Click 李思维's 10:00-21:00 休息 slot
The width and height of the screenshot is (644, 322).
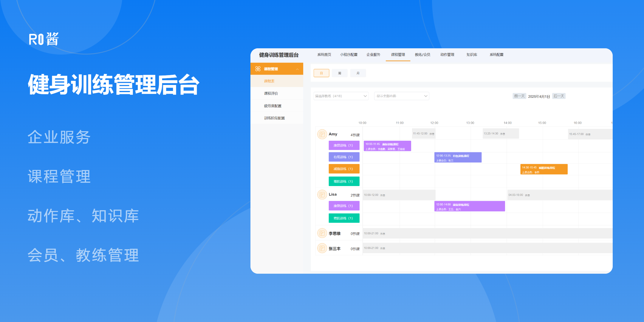[488, 233]
